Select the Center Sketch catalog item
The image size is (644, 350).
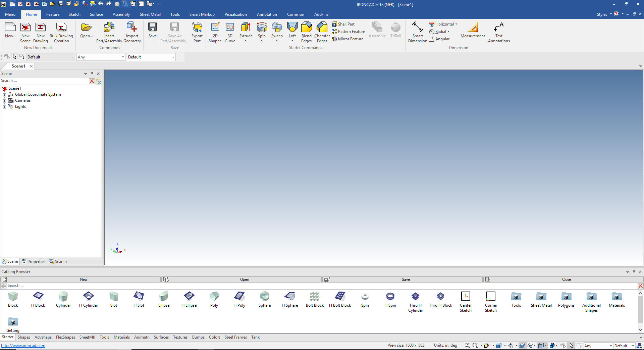tap(466, 302)
